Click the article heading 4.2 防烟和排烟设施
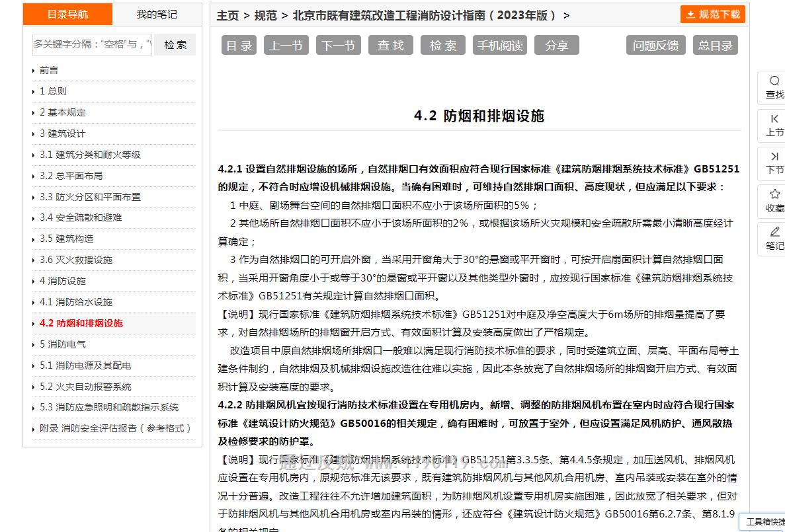This screenshot has height=532, width=785. pyautogui.click(x=479, y=116)
